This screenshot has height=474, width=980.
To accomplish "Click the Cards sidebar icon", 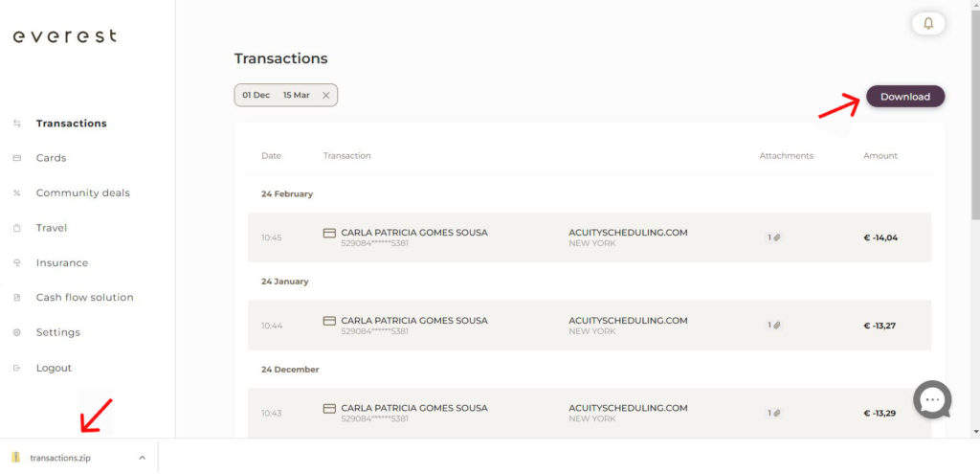I will (x=16, y=158).
